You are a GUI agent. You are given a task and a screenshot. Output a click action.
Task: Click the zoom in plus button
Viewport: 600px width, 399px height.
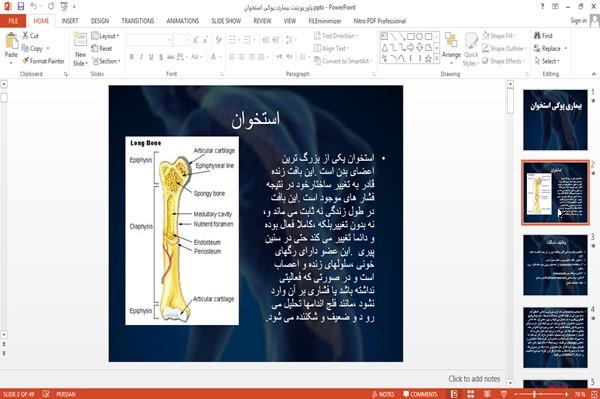(566, 394)
